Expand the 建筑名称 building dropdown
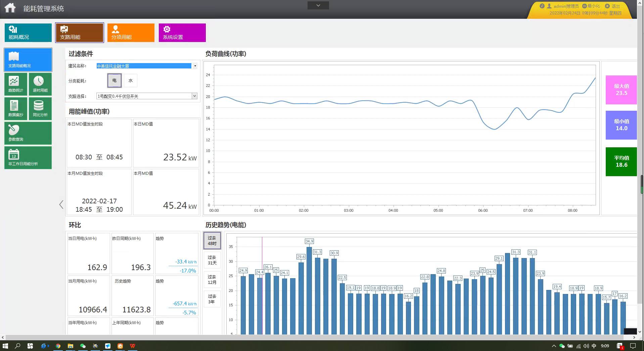 [195, 66]
